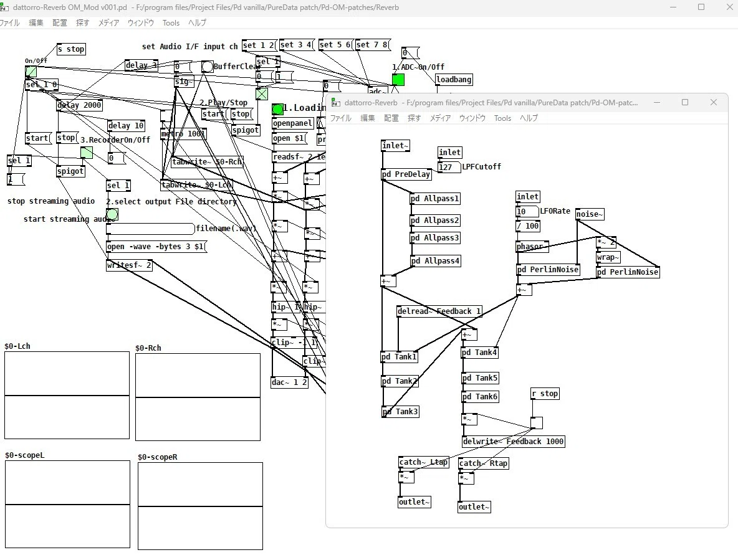
Task: Select the 127 LPFCutoff number box
Action: pyautogui.click(x=449, y=167)
